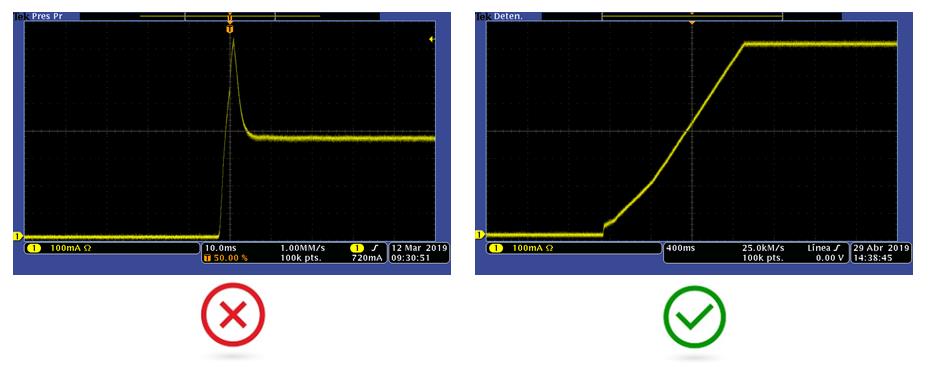Viewport: 931px width, 367px height.
Task: Click the orange trigger position marker on right scope
Action: point(692,22)
